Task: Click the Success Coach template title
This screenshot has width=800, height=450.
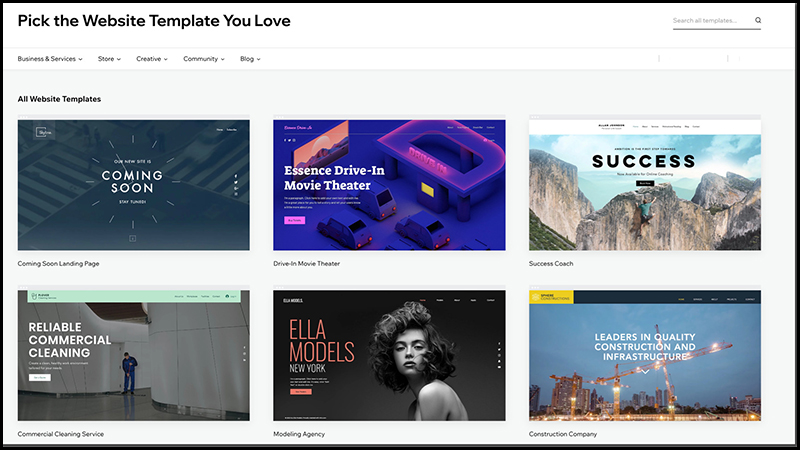Action: 551,264
